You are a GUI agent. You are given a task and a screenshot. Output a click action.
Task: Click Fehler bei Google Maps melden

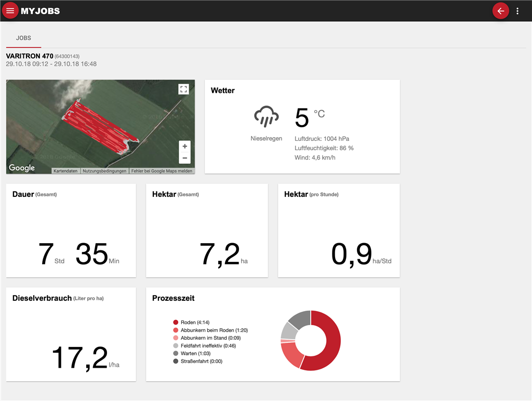click(162, 171)
